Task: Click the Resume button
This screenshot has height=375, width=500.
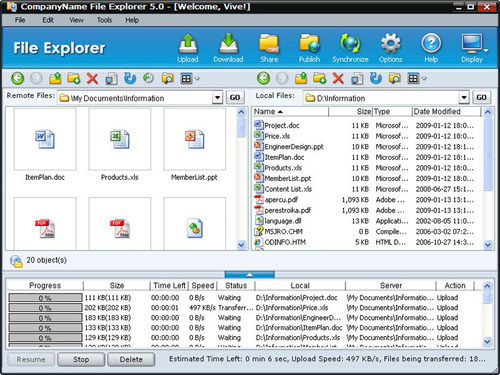Action: point(31,359)
